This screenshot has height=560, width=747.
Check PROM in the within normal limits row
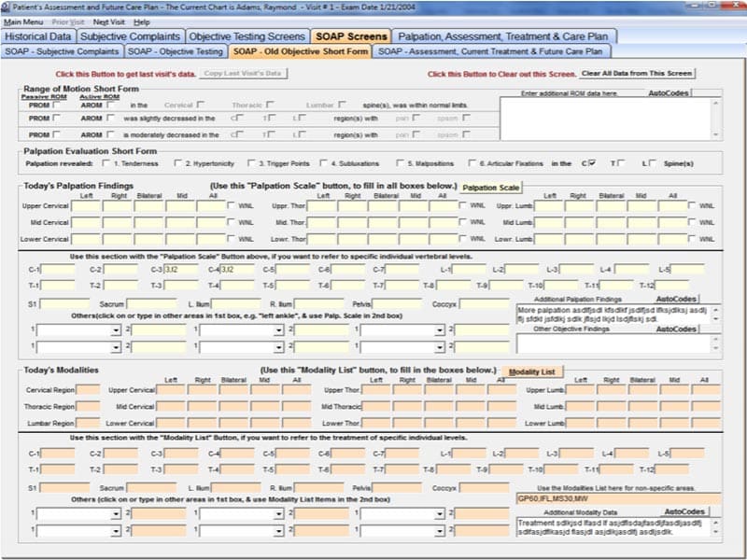point(57,105)
